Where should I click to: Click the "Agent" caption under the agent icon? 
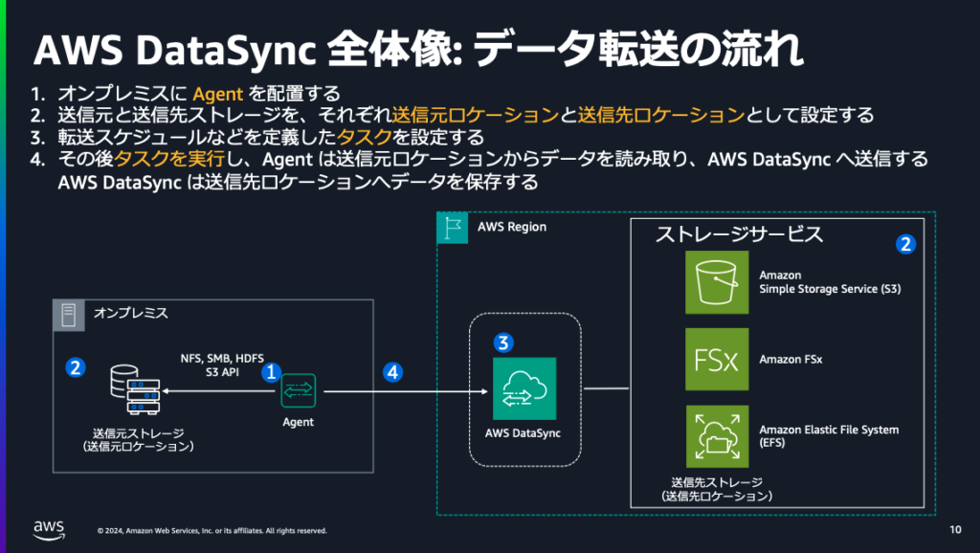tap(299, 423)
